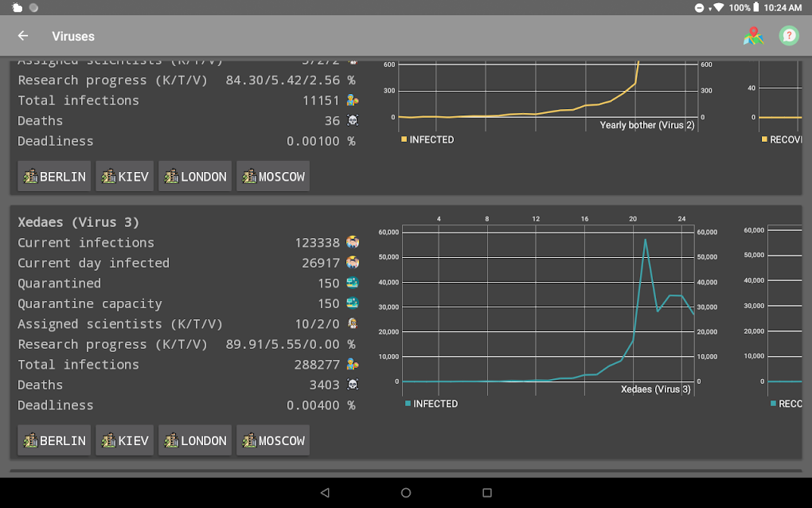Tap the Xedaes quarantined icon

coord(353,283)
